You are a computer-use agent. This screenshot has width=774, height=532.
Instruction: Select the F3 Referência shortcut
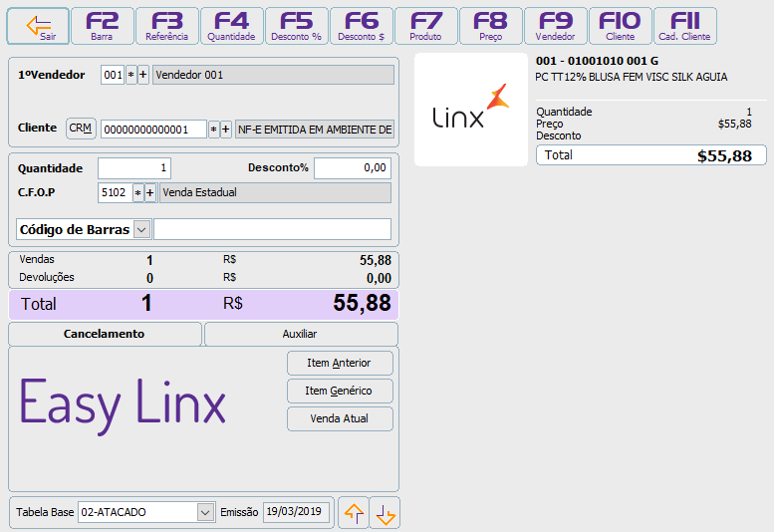click(x=166, y=26)
